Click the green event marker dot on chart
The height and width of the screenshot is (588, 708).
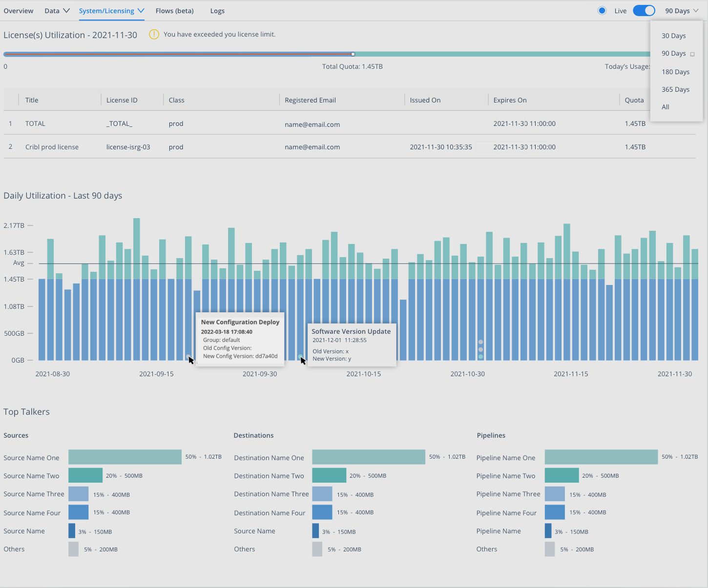(480, 357)
